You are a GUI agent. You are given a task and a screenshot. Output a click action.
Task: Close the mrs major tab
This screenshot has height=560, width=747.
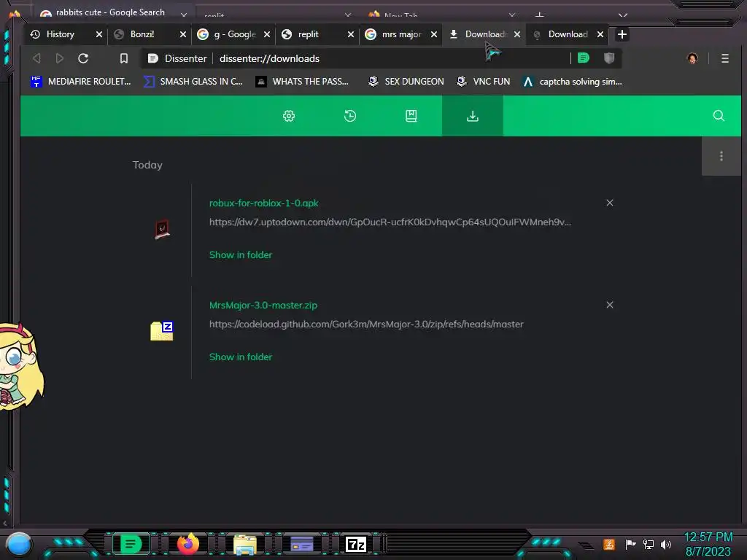tap(434, 34)
